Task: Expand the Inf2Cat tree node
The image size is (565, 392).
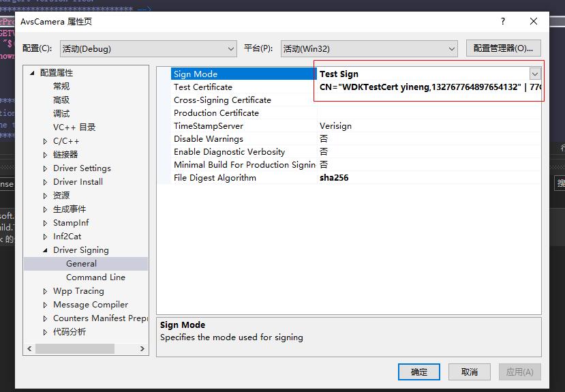Action: click(x=45, y=237)
